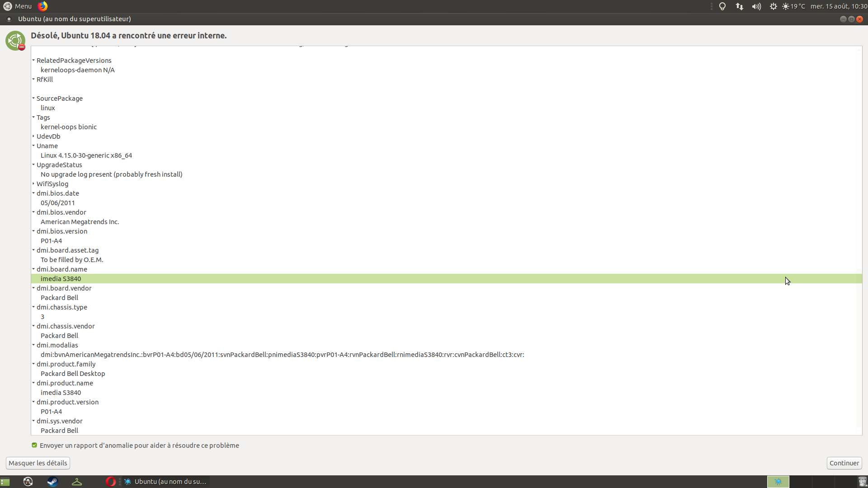868x488 pixels.
Task: Select the Packard Bell Desktop row
Action: pyautogui.click(x=446, y=374)
